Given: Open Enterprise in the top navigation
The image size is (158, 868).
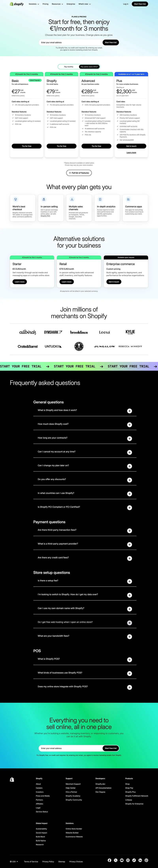Looking at the screenshot, I should pyautogui.click(x=71, y=4).
